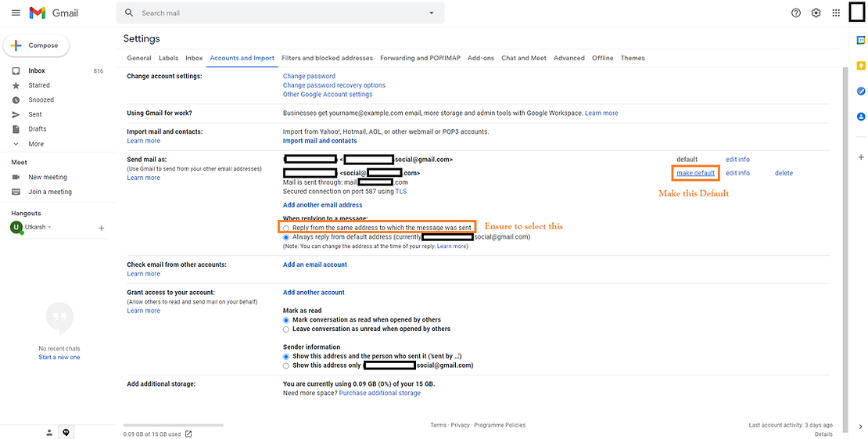Open Google Calendar in side panel
This screenshot has height=439, width=868.
pos(861,40)
